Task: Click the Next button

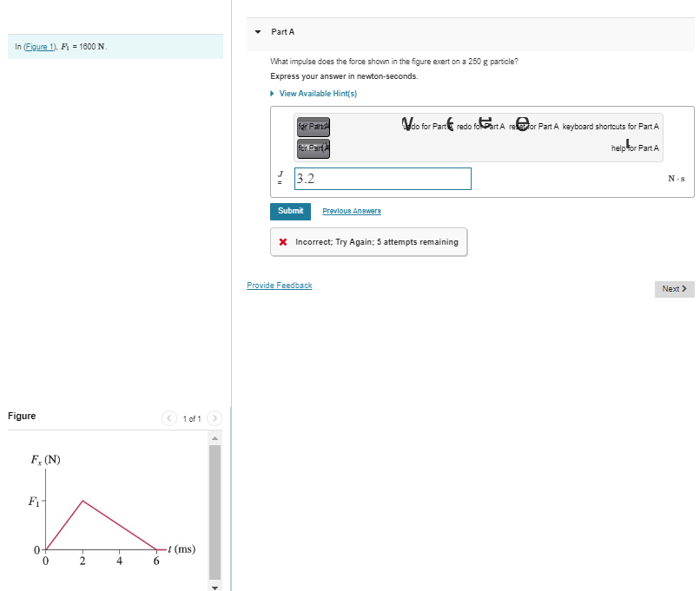Action: (674, 288)
